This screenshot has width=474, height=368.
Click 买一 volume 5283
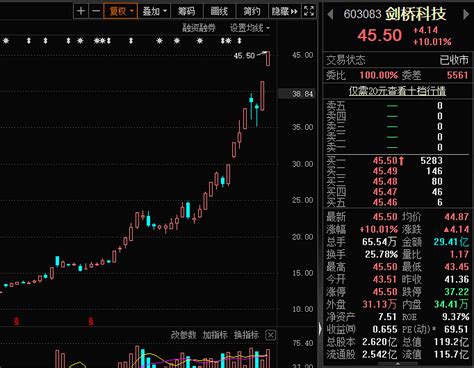click(x=431, y=161)
